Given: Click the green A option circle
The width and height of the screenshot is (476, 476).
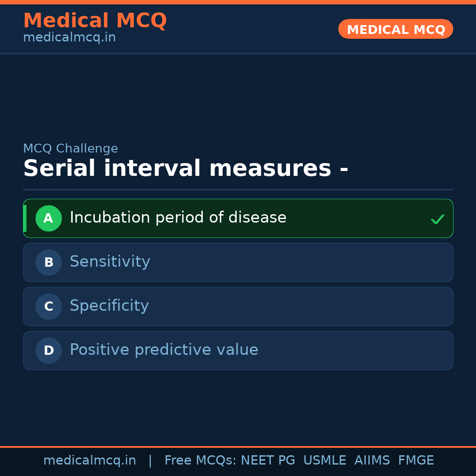Looking at the screenshot, I should click(x=48, y=218).
